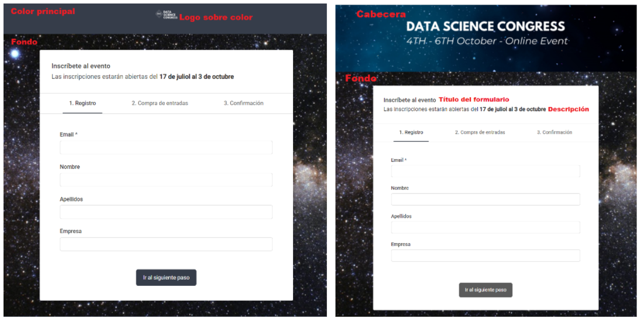
Task: Click 'Inscríbete al evento' title in left form
Action: (81, 66)
